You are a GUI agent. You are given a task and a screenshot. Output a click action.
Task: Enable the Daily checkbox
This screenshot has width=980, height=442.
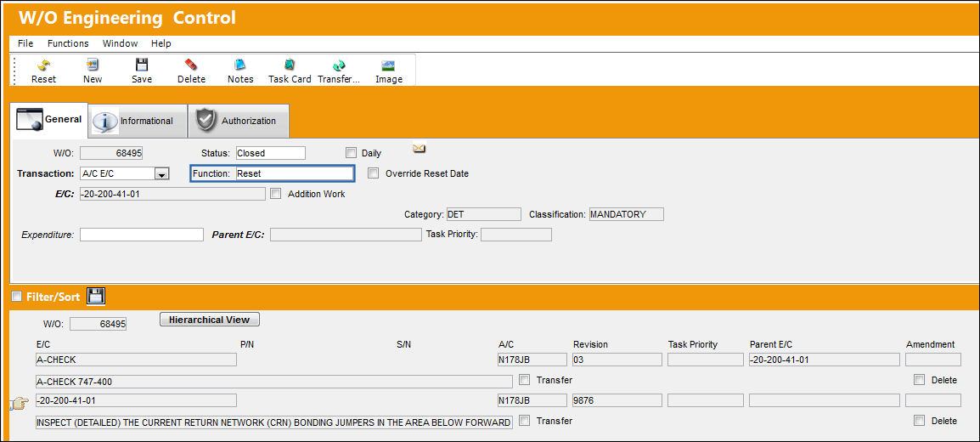(x=351, y=152)
